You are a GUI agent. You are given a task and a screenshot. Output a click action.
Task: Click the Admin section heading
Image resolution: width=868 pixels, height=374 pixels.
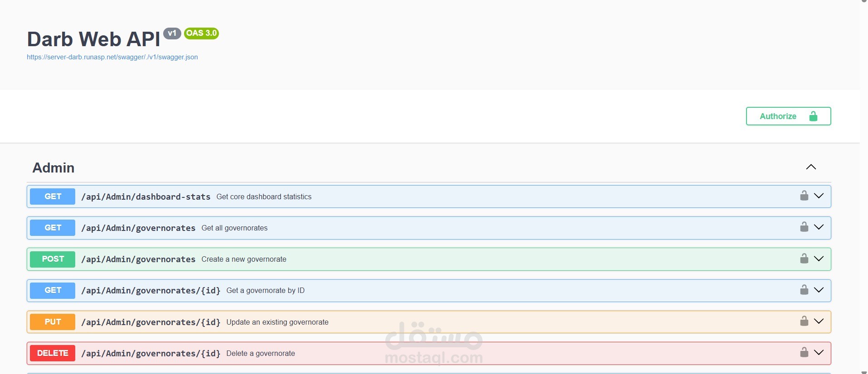click(x=53, y=168)
